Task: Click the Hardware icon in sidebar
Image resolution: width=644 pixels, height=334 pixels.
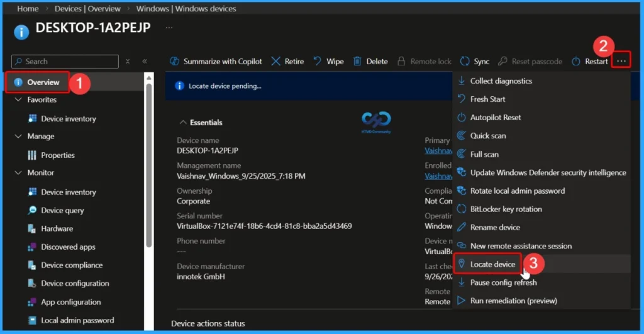Action: 32,228
